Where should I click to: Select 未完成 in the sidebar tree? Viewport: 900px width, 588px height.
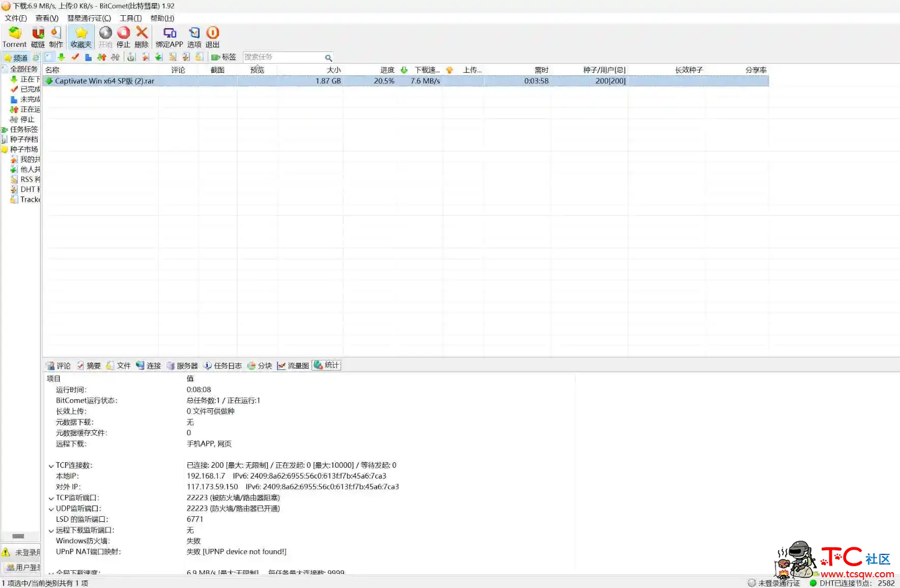click(x=30, y=99)
